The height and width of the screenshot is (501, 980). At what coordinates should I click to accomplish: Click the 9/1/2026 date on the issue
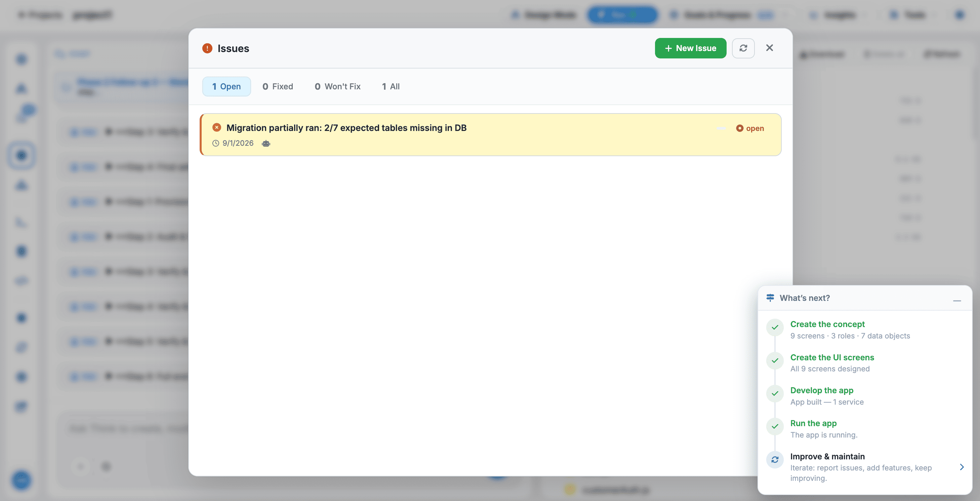(x=238, y=143)
